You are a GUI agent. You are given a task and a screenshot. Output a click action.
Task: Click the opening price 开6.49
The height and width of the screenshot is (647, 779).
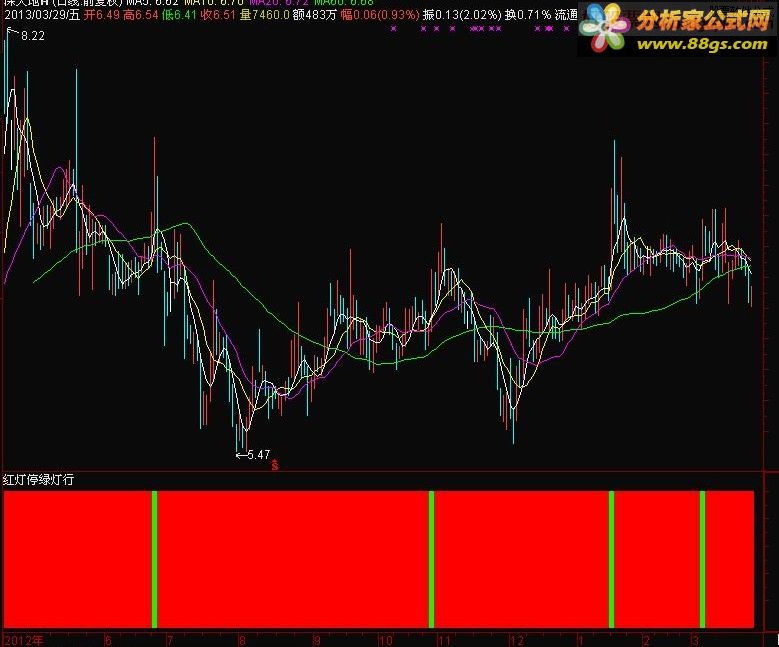click(102, 15)
